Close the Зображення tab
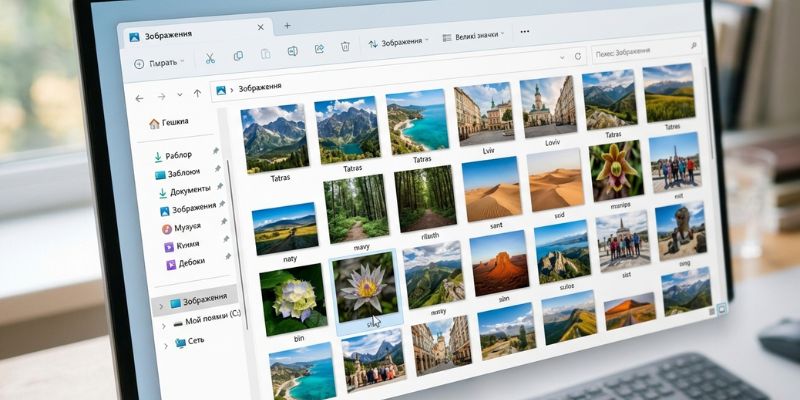Screen dimensions: 800x400 [x=261, y=28]
